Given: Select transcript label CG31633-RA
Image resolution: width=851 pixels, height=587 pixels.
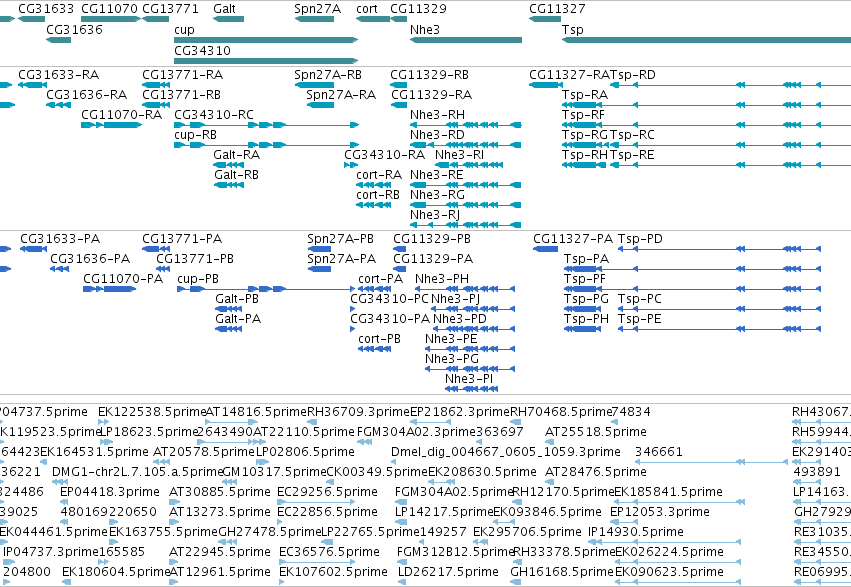Looking at the screenshot, I should tap(59, 74).
